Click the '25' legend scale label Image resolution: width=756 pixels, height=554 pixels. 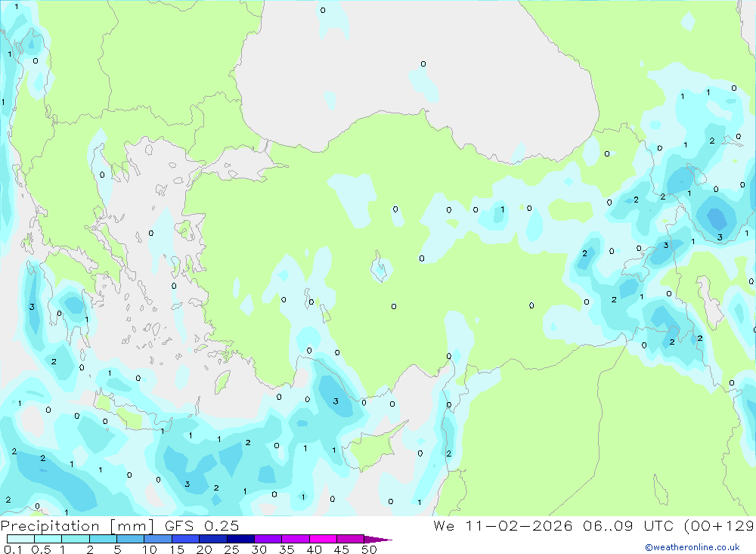(x=231, y=549)
